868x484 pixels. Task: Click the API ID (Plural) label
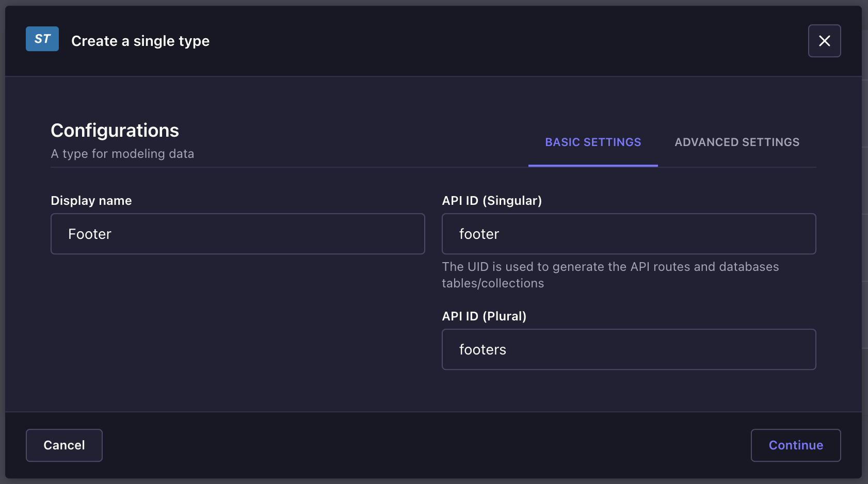point(484,316)
